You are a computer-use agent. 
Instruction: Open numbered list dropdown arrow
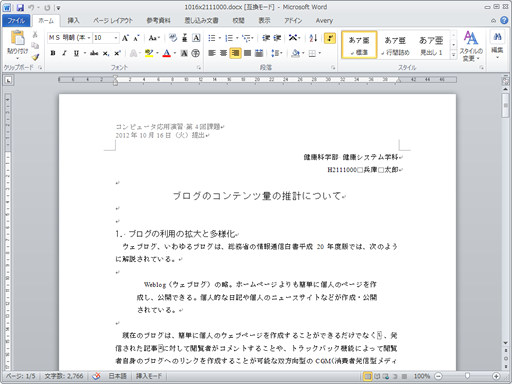coord(237,38)
